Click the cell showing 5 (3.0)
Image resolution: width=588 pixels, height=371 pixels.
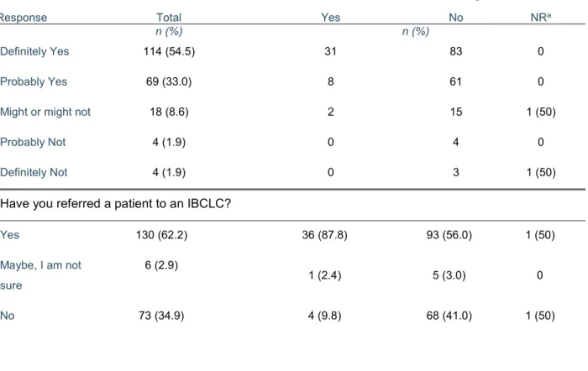[x=449, y=275]
